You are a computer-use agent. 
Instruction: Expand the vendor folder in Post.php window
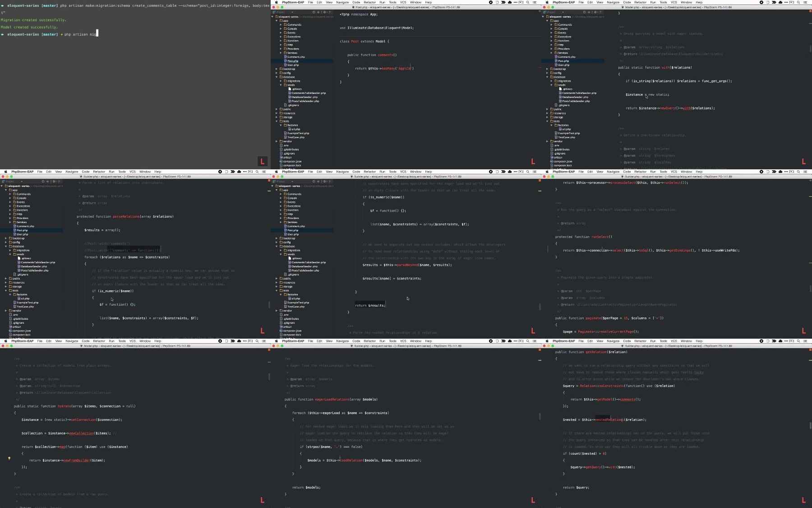point(277,141)
